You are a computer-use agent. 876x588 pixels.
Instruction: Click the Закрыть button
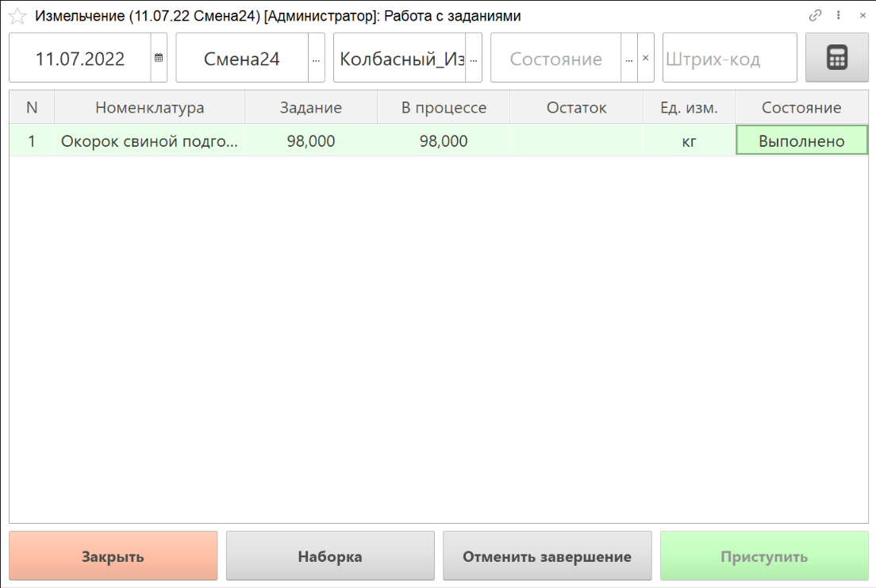[113, 556]
